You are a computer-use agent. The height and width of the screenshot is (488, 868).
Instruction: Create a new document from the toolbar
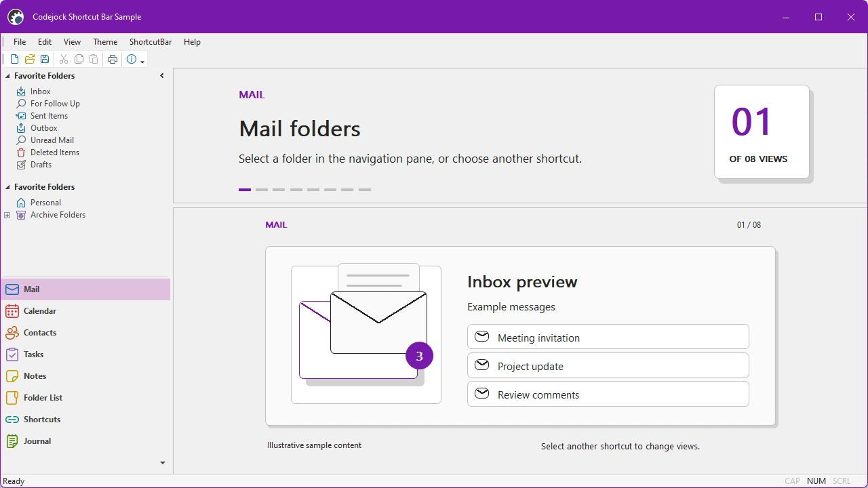click(x=14, y=60)
